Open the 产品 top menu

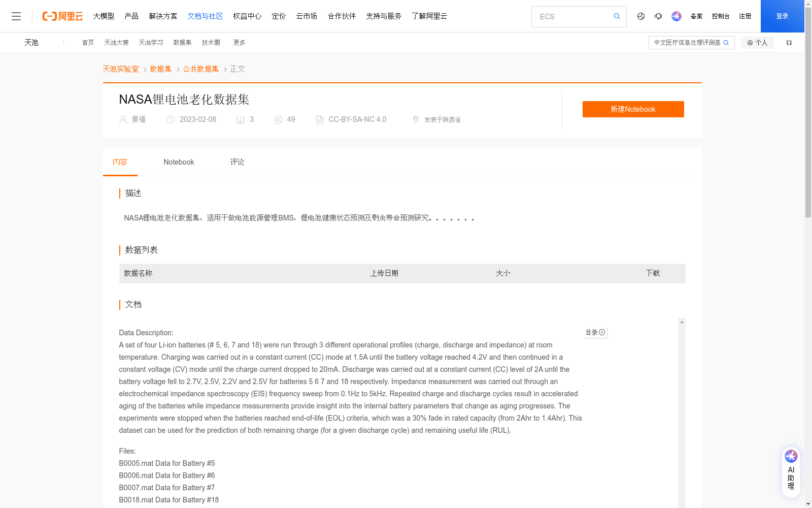pyautogui.click(x=131, y=16)
